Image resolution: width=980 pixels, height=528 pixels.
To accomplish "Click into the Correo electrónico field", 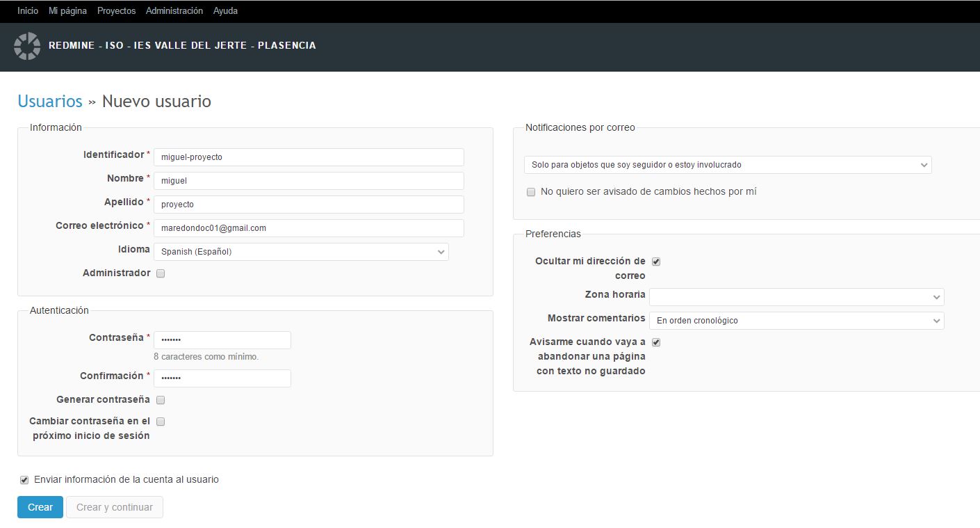I will [309, 228].
